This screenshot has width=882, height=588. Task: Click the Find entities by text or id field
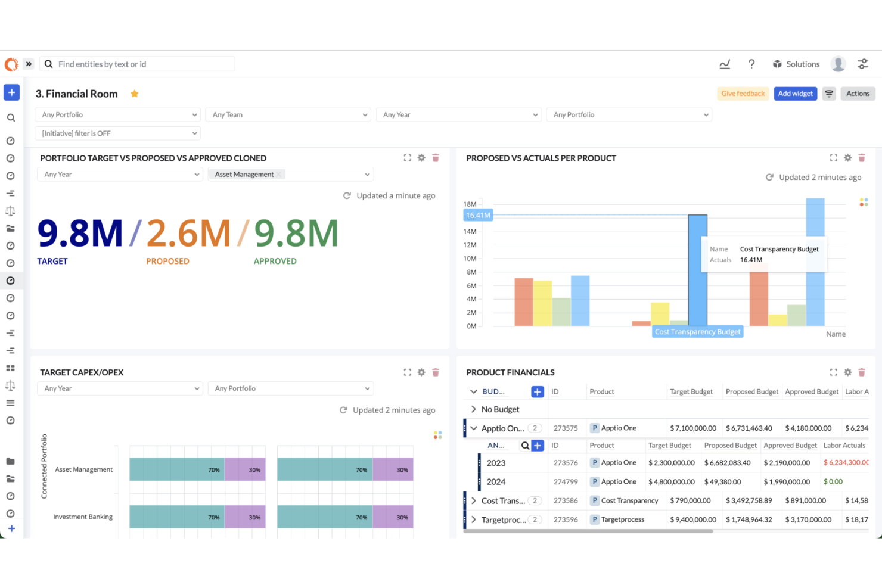(137, 64)
